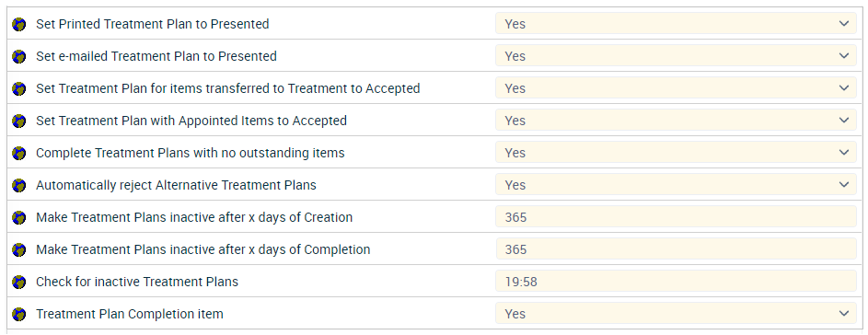Expand dropdown for Complete Treatment Plans setting
Viewport: 868px width, 335px height.
click(676, 152)
